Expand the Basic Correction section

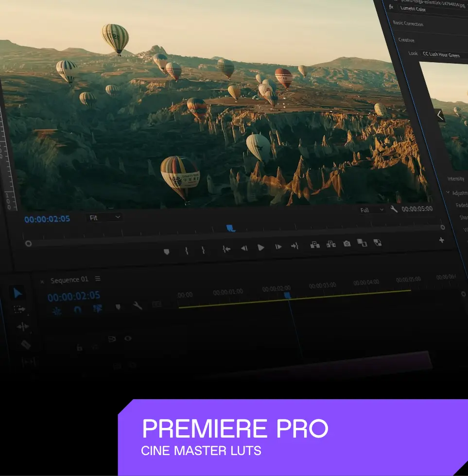coord(408,24)
